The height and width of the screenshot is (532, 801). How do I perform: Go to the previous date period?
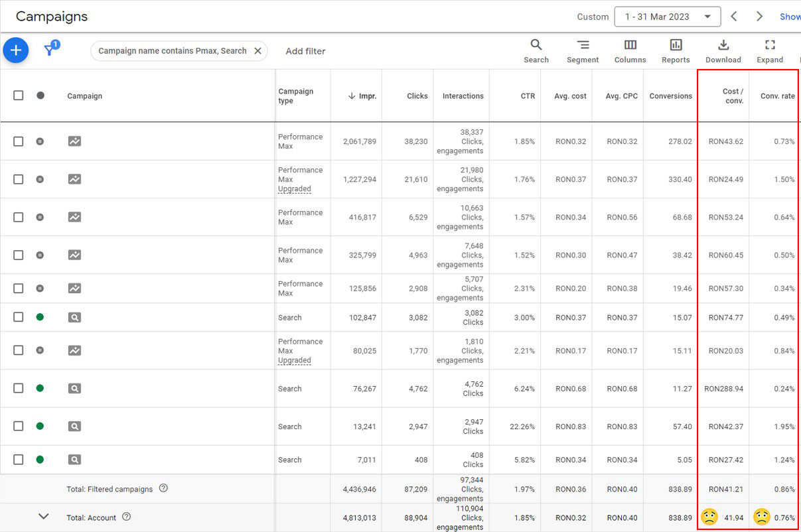[734, 17]
